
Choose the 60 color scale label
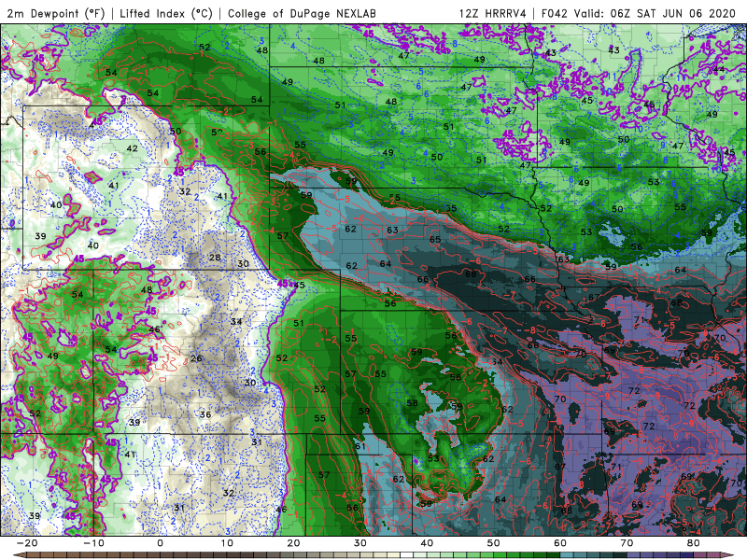click(560, 543)
